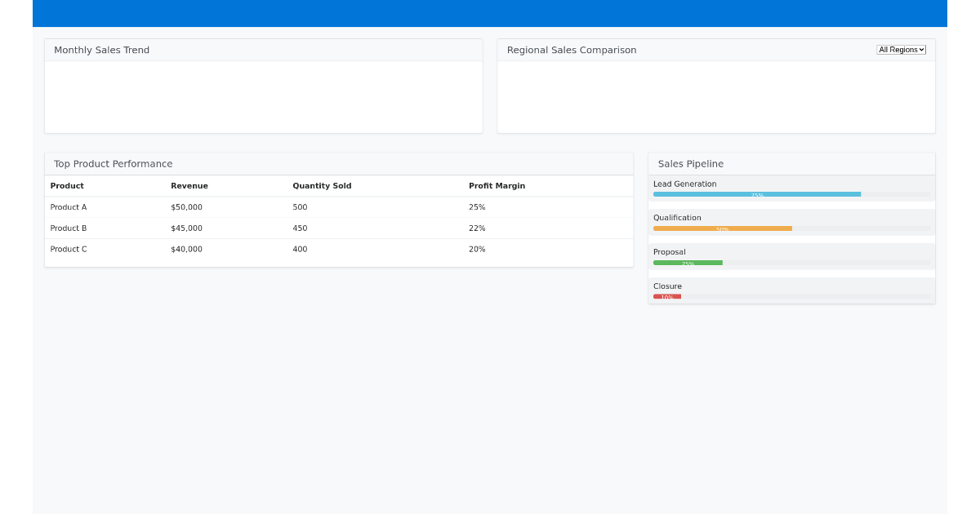Click Product C's revenue value $40,000

[x=186, y=249]
